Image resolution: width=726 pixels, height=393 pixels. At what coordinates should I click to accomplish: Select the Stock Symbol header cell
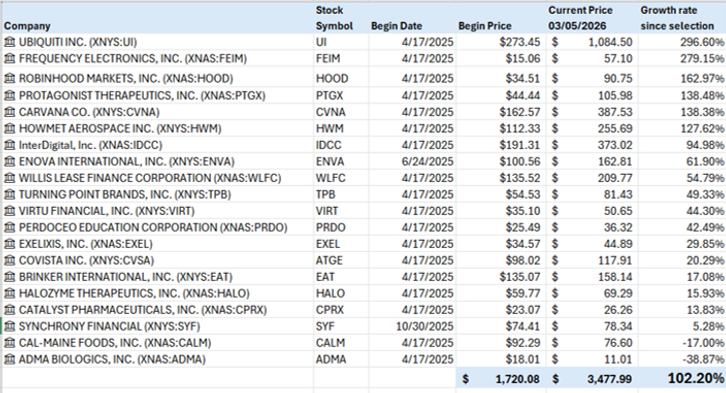(x=341, y=18)
